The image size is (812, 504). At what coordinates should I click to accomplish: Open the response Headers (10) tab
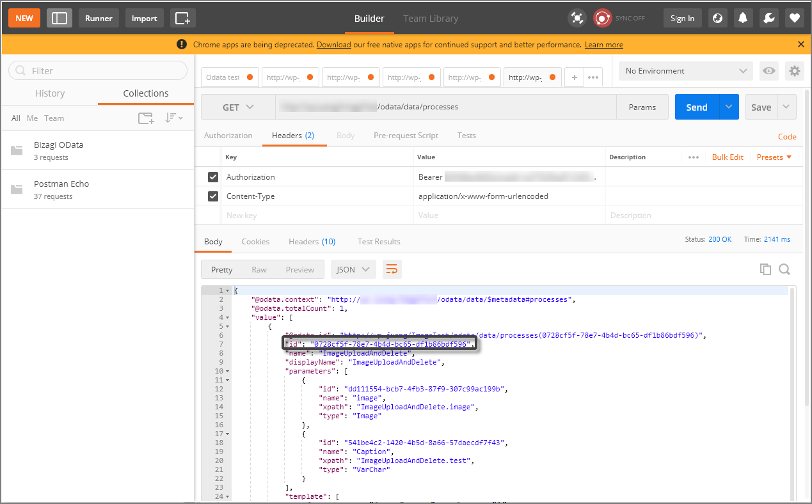tap(312, 242)
